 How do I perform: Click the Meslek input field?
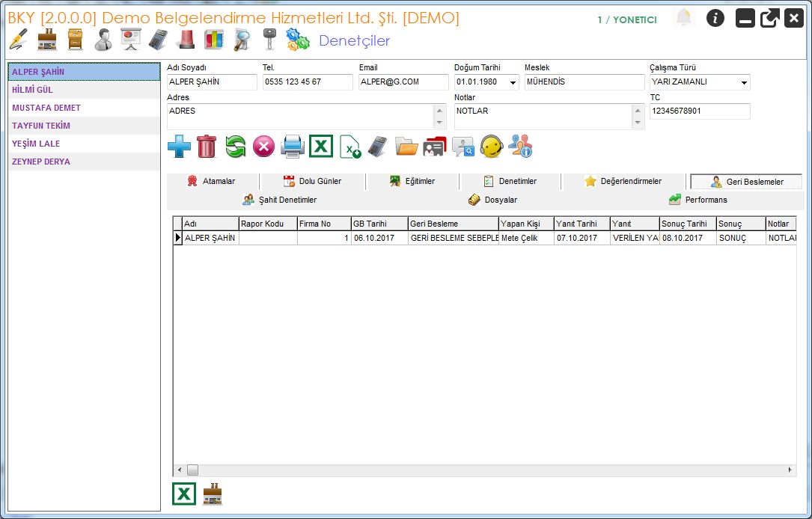(x=584, y=82)
